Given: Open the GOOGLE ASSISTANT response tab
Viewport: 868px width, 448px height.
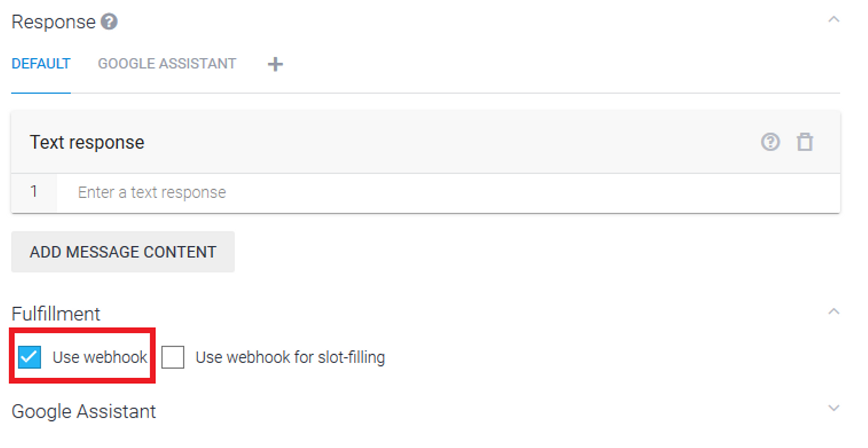Looking at the screenshot, I should coord(167,64).
